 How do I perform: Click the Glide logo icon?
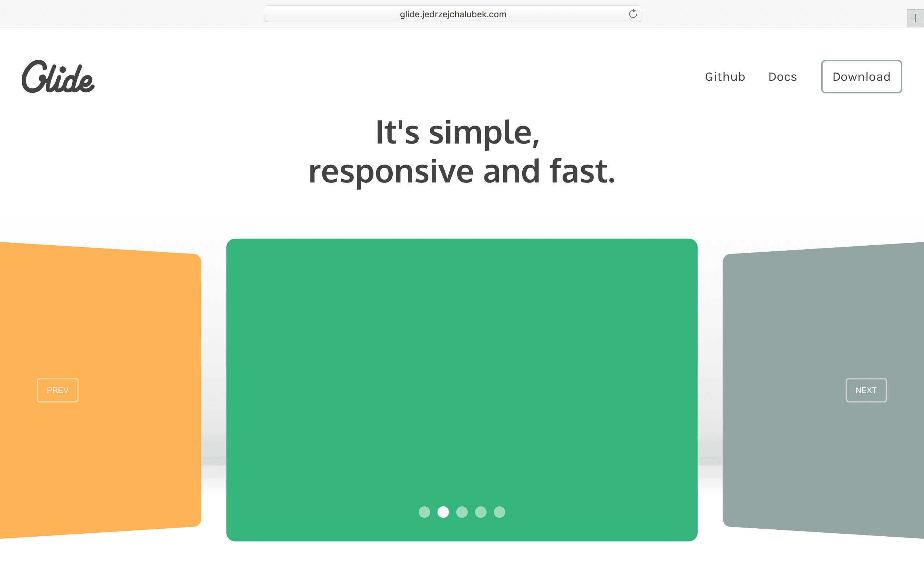point(58,76)
